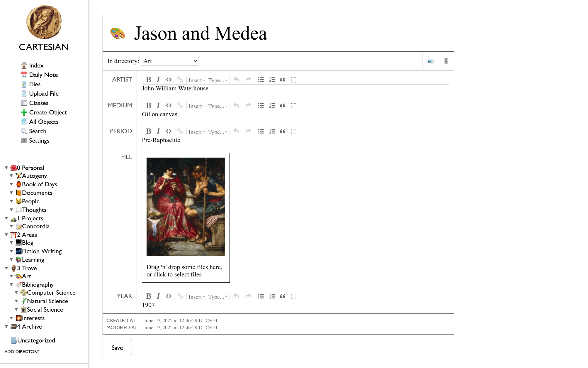Click the Save button
The height and width of the screenshot is (368, 588).
tap(117, 347)
